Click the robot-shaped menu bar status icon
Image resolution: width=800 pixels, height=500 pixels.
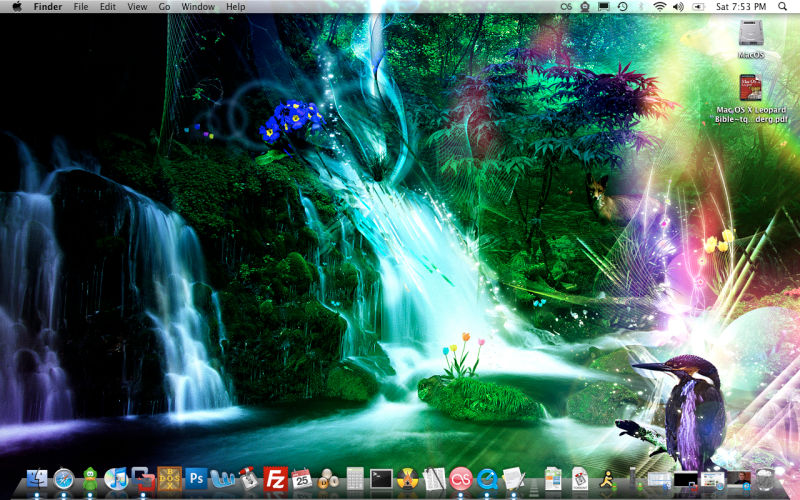[585, 7]
